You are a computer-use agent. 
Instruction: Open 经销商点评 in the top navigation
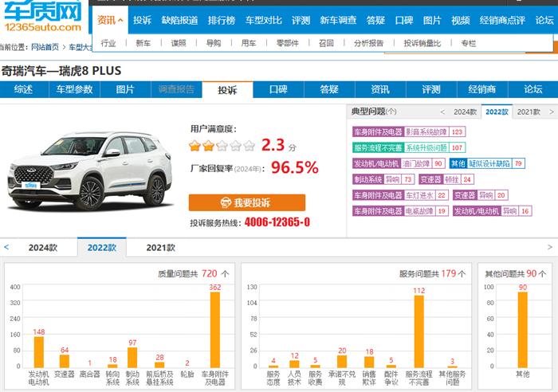[502, 20]
